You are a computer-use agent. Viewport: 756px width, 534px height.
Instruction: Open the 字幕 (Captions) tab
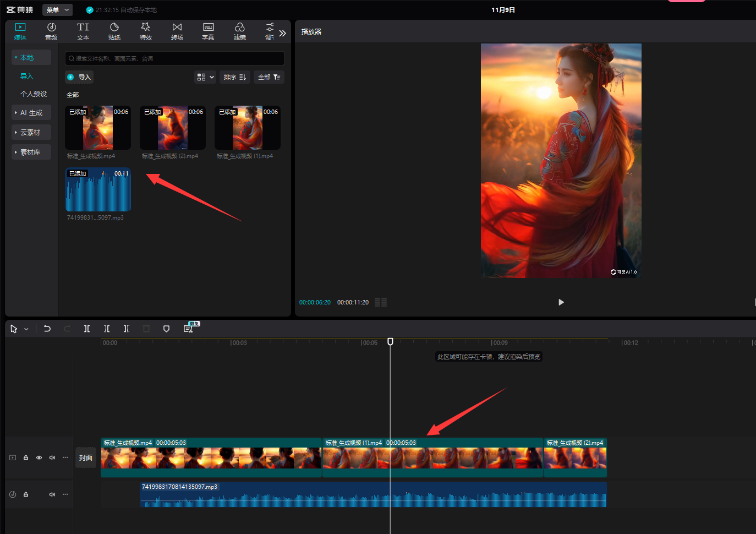(208, 31)
